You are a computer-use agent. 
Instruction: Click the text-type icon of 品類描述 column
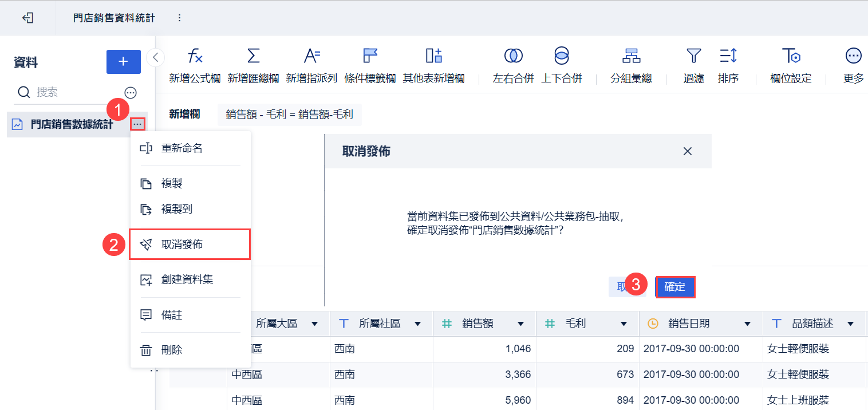[x=777, y=324]
